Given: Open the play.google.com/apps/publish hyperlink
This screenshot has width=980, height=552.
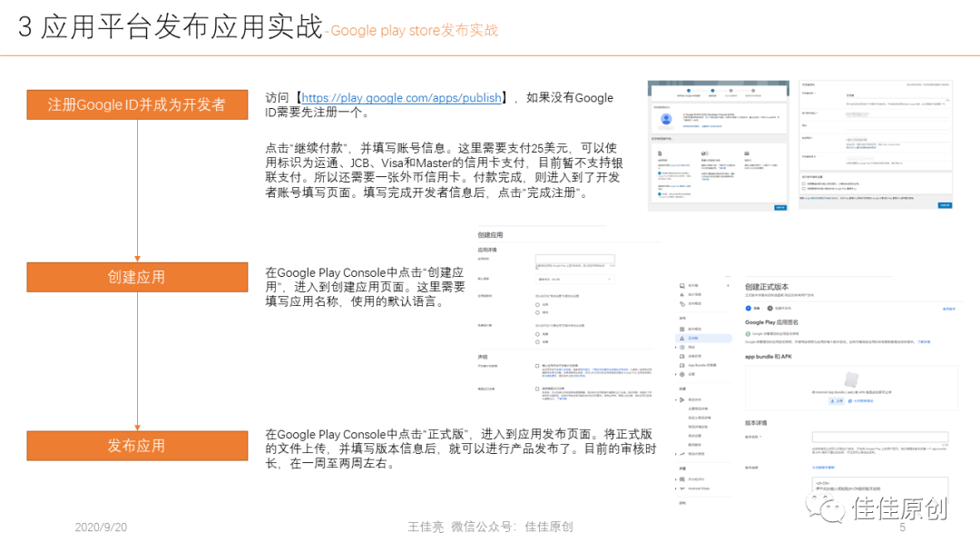Looking at the screenshot, I should [401, 97].
